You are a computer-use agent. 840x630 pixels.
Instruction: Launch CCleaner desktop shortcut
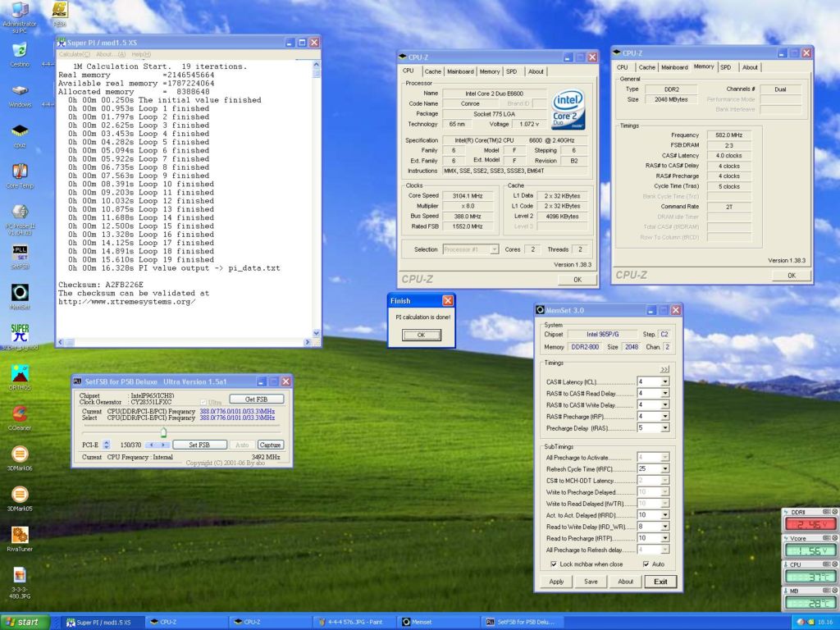[x=20, y=418]
